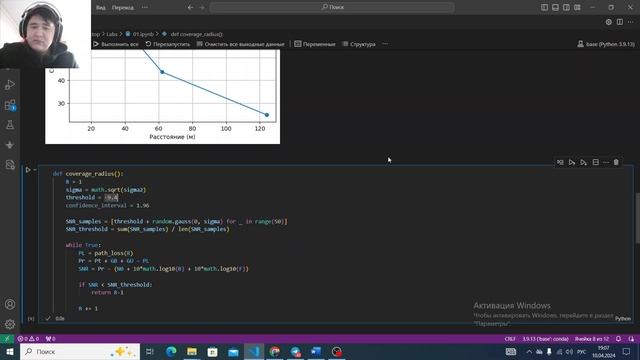Toggle secondary side bar layout icon
This screenshot has width=640, height=360.
pyautogui.click(x=566, y=7)
